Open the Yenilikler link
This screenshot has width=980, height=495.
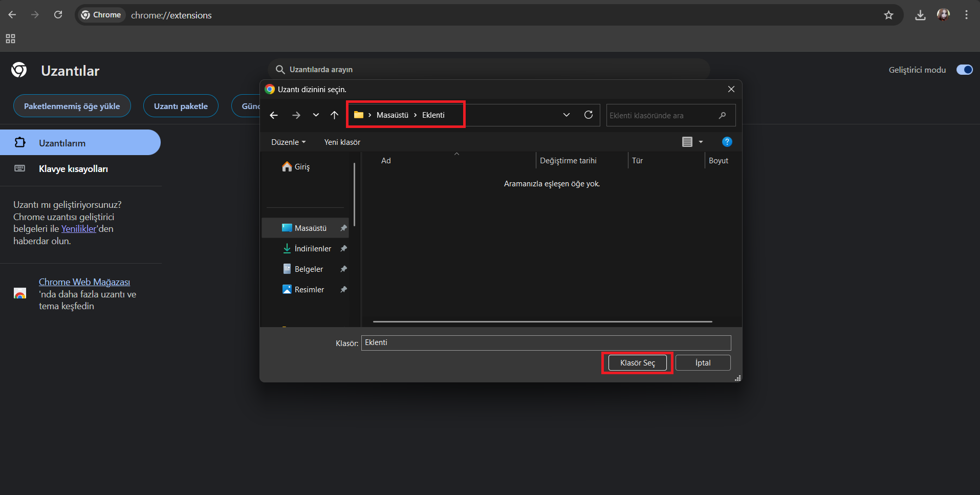point(79,229)
